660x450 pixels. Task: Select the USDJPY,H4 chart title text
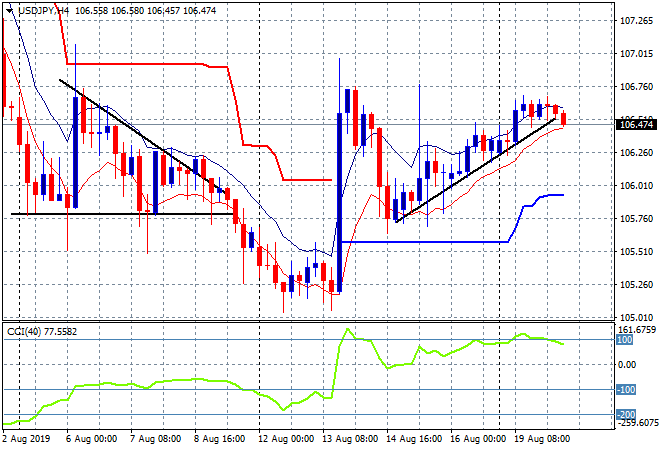click(x=43, y=11)
